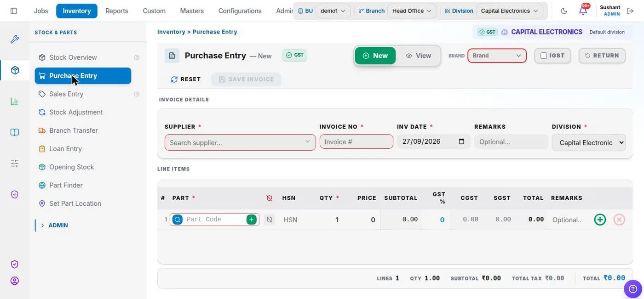Open the wrench service rail icon
The image size is (644, 299).
(15, 39)
